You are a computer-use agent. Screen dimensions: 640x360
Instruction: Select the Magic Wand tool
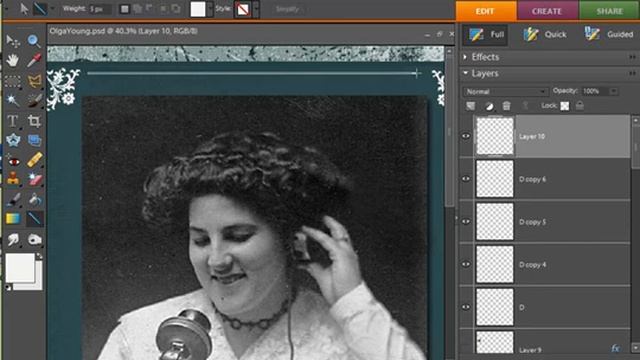coord(13,100)
